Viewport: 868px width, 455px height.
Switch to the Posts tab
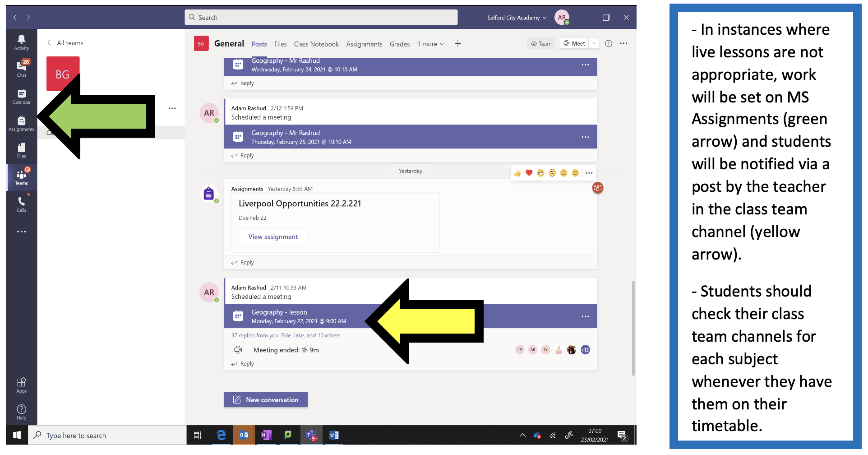(x=259, y=44)
